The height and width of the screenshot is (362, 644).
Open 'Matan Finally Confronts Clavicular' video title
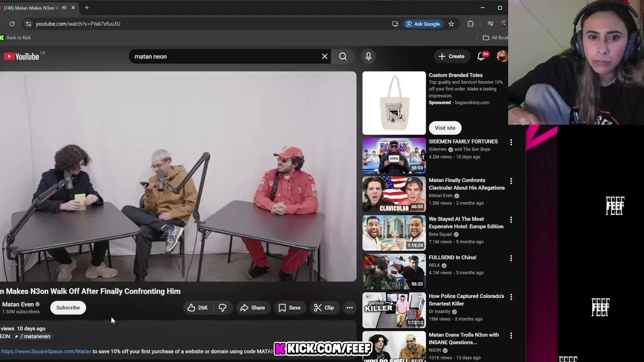click(466, 184)
